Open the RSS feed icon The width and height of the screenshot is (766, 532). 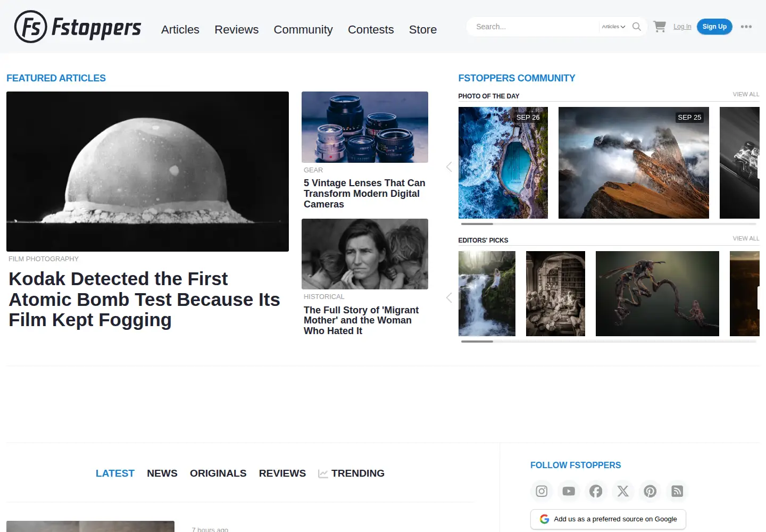(677, 491)
